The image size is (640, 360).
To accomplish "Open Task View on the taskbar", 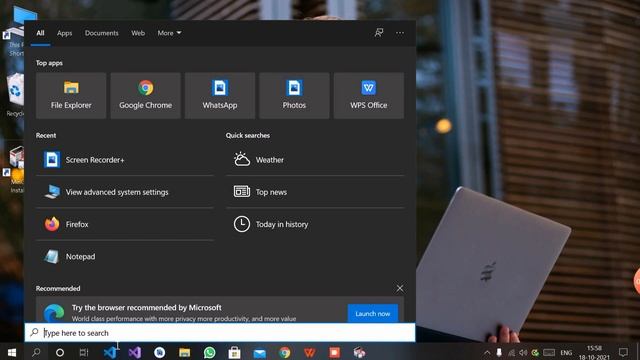I will pos(84,352).
